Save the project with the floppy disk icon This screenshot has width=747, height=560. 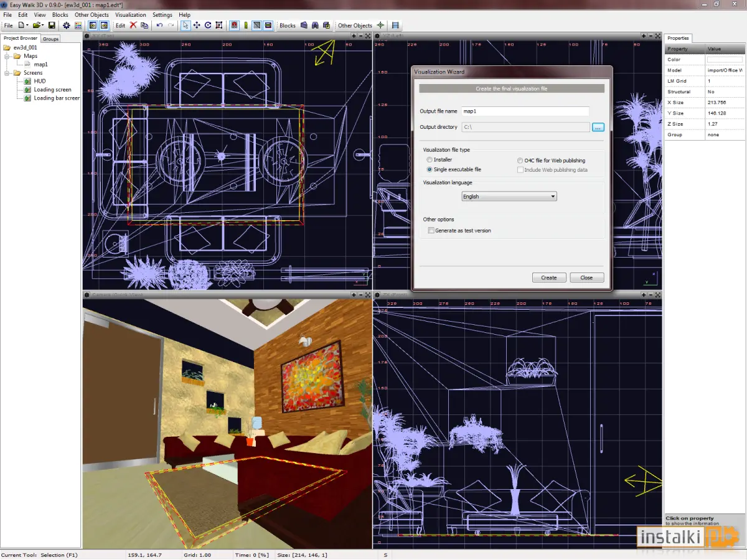coord(52,26)
